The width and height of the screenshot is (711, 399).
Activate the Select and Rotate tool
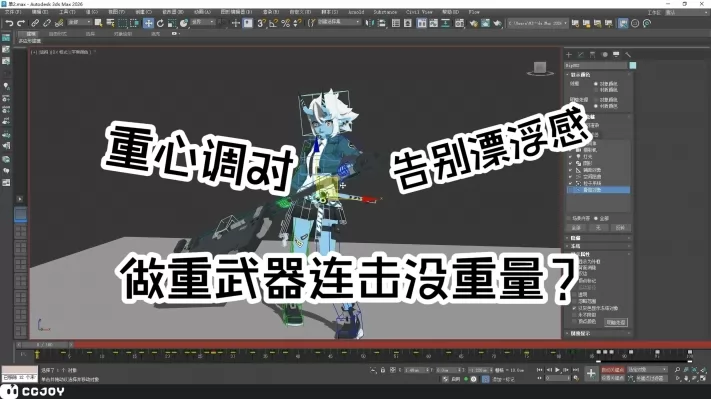pos(160,23)
